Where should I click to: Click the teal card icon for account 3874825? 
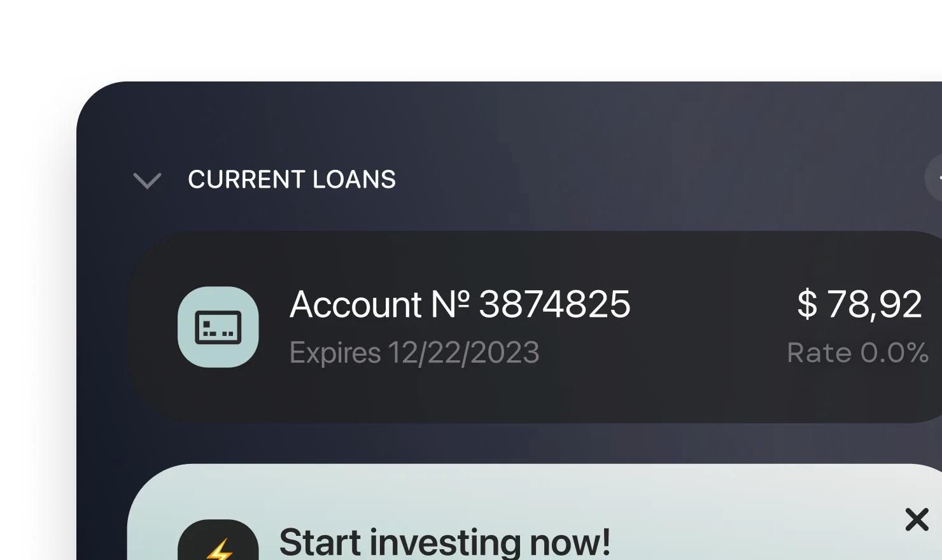pos(218,327)
